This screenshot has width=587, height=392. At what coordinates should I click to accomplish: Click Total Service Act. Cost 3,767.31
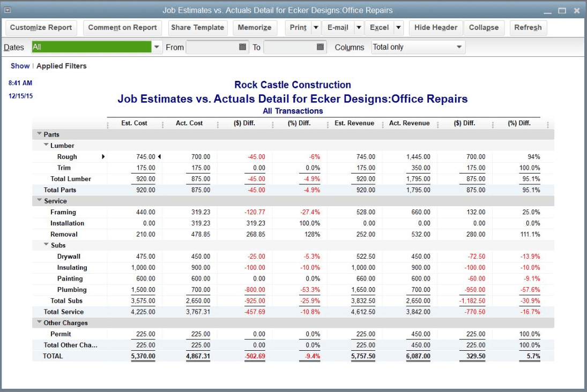[198, 312]
